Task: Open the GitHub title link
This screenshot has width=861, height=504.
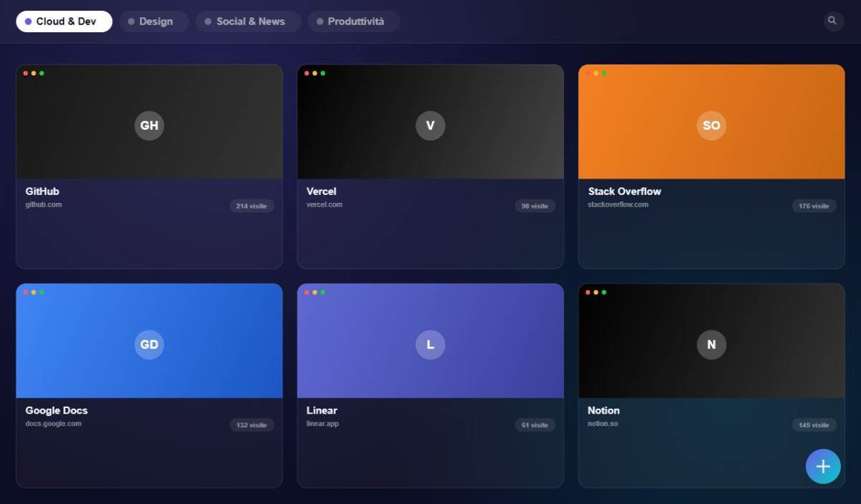Action: click(42, 191)
